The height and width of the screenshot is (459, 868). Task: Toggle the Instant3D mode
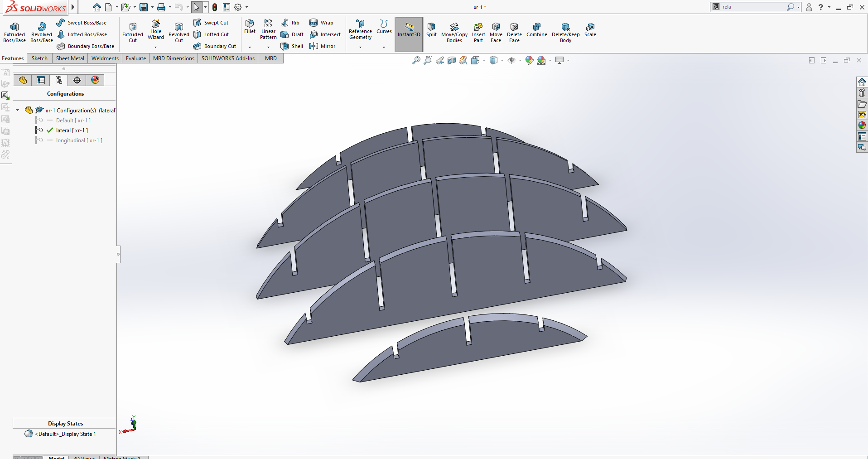[x=409, y=34]
